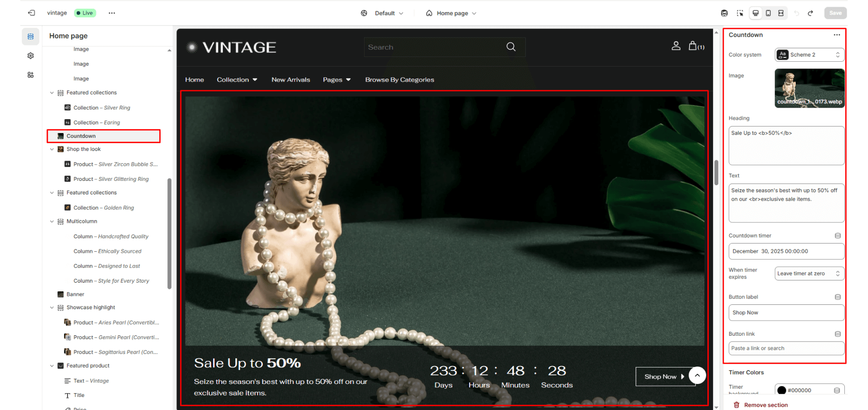Switch to desktop preview icon
The image size is (868, 410).
tap(756, 13)
